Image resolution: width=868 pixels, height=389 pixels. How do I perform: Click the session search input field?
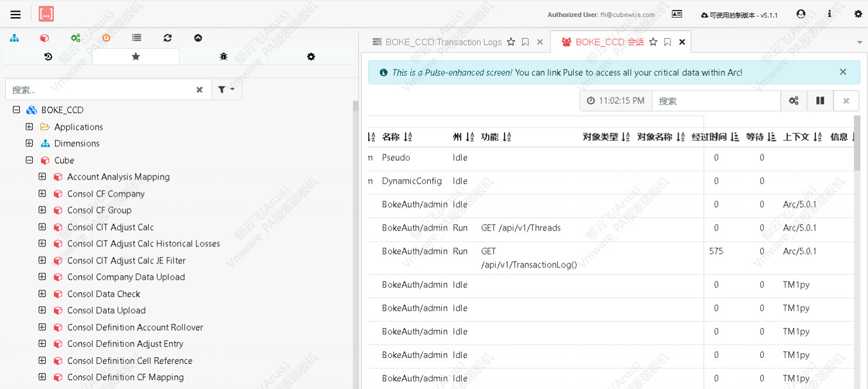pos(716,101)
